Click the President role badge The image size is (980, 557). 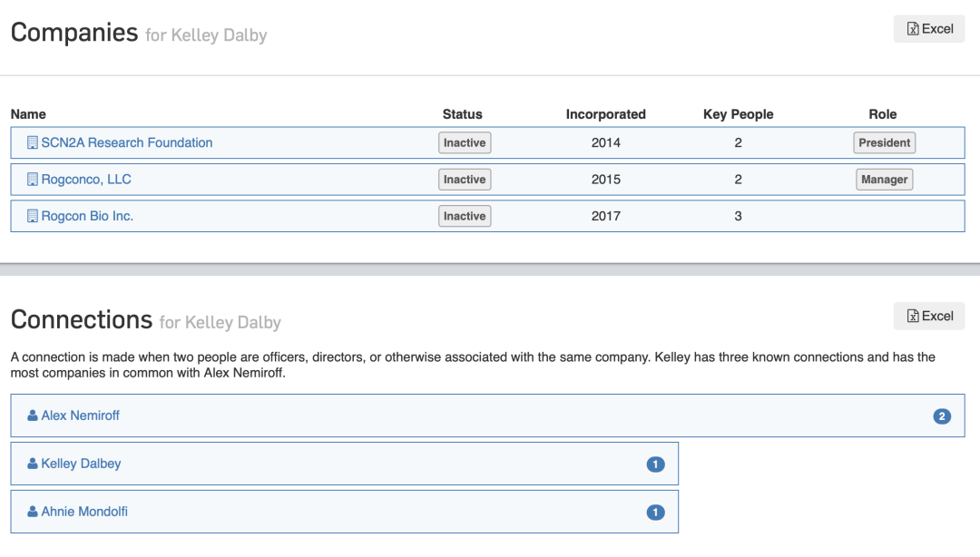click(884, 142)
